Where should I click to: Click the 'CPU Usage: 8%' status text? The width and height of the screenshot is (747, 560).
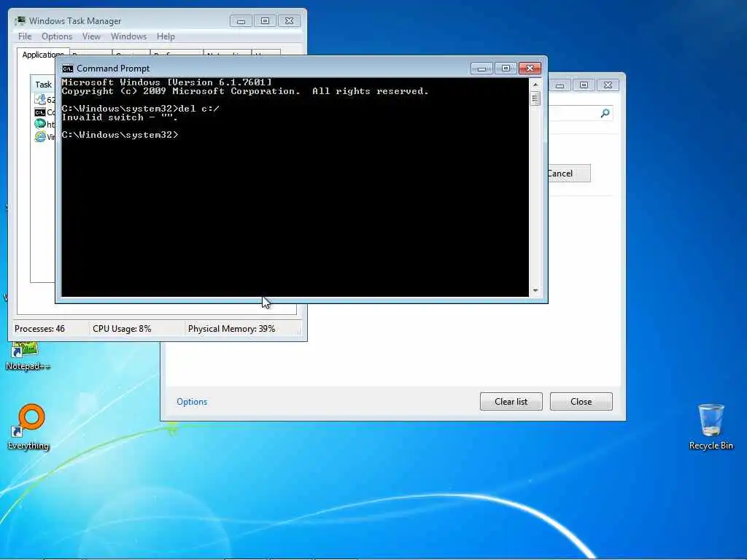[122, 329]
